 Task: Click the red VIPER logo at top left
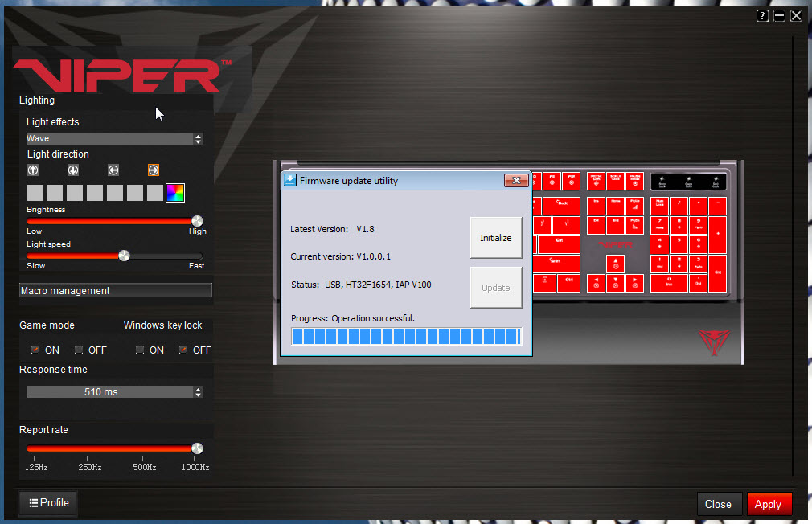click(x=122, y=76)
